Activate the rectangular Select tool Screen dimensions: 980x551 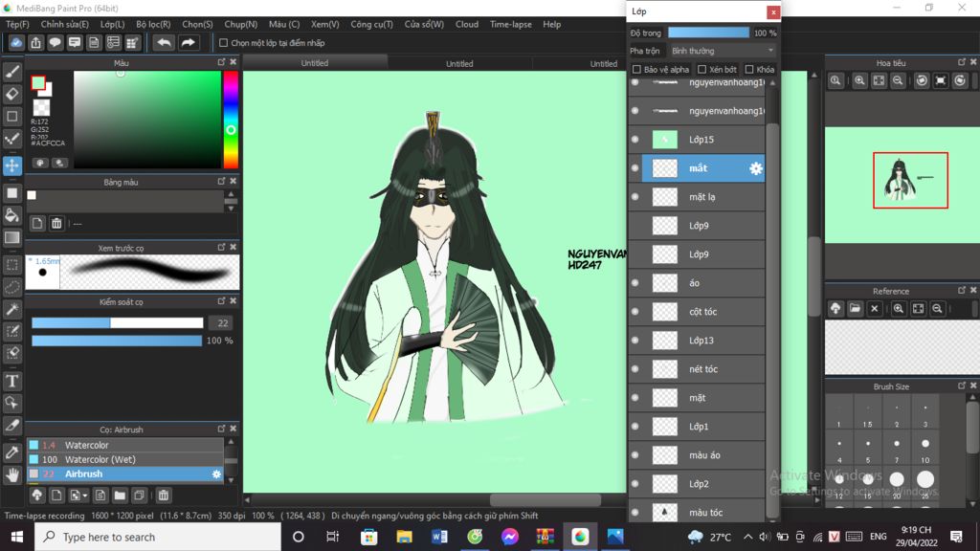click(x=11, y=265)
